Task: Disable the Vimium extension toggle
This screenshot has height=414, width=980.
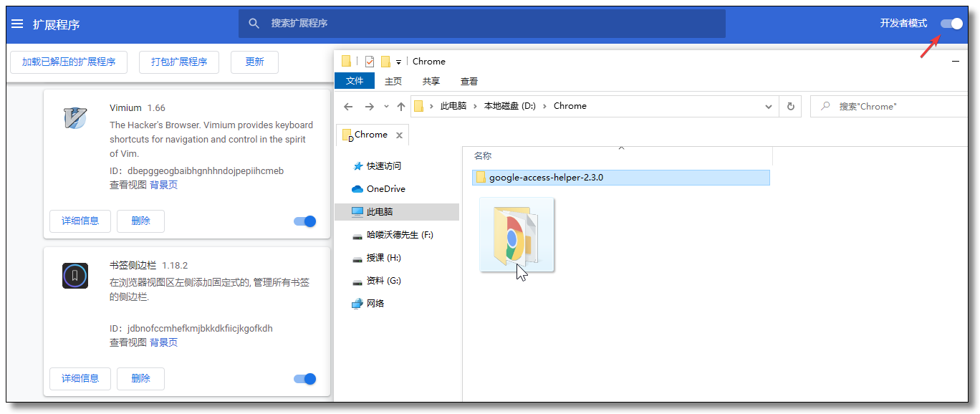Action: tap(305, 221)
